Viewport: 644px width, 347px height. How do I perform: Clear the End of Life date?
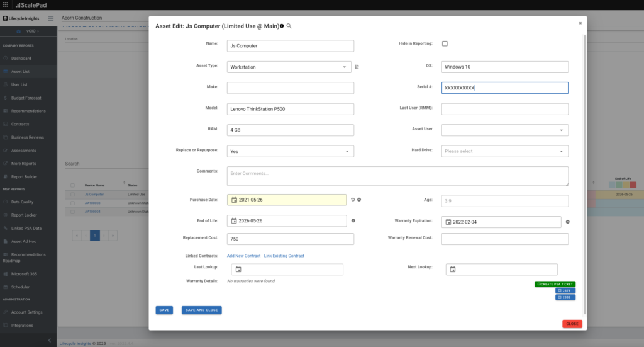[x=353, y=221]
